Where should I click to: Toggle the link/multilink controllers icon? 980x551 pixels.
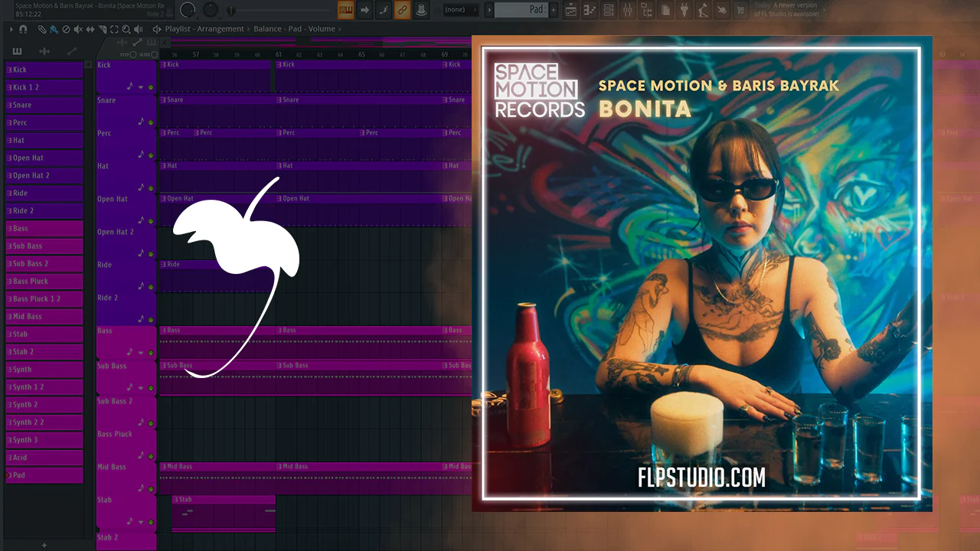(x=402, y=10)
